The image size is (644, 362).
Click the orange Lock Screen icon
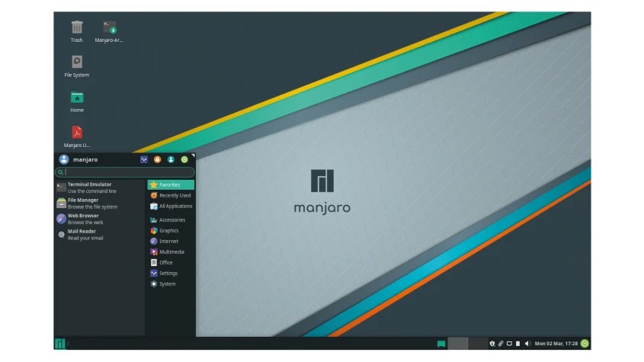coord(157,159)
